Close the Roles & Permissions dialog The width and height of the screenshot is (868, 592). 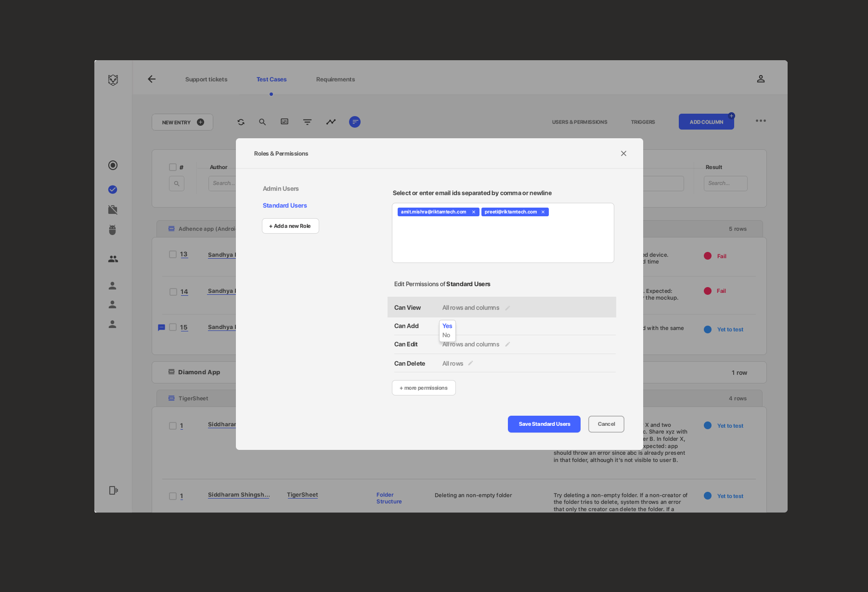623,153
